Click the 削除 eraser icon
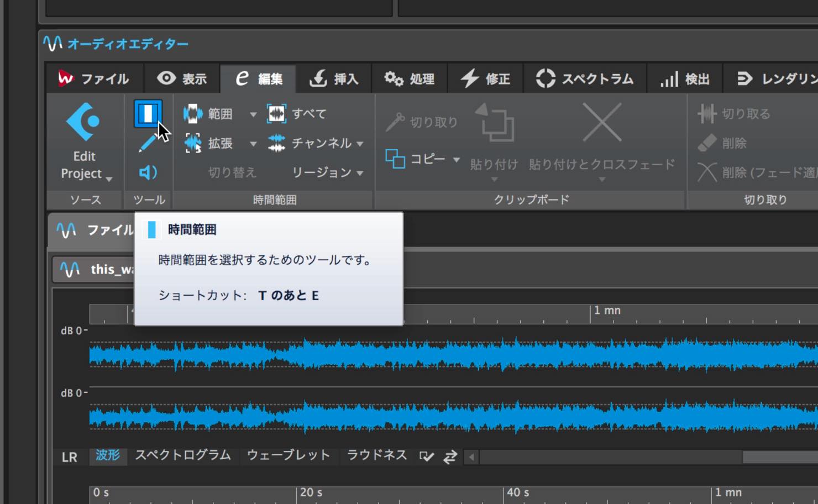This screenshot has width=818, height=504. pyautogui.click(x=707, y=143)
